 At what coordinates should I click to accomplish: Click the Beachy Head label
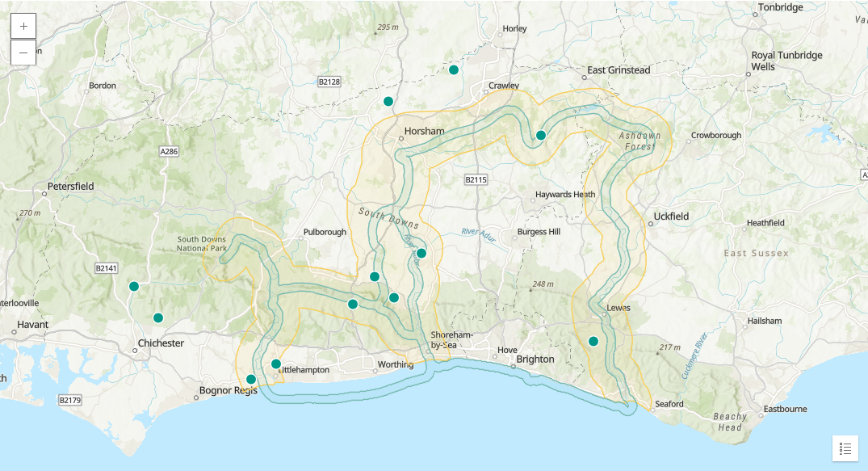pos(730,422)
